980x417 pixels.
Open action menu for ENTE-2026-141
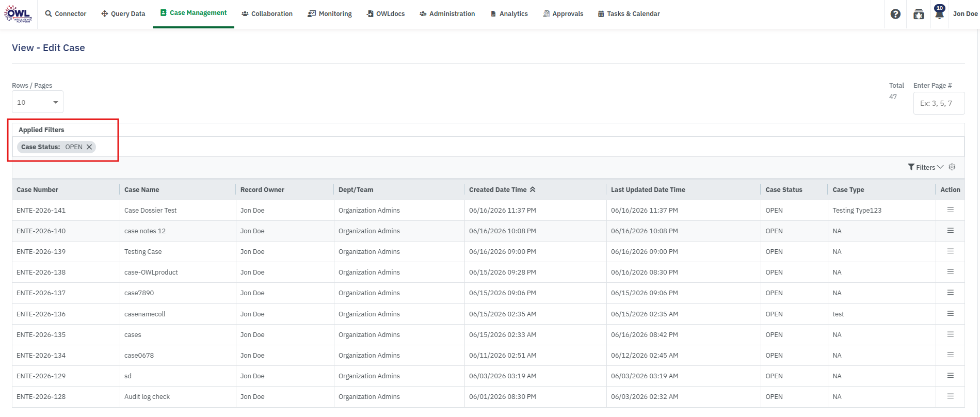pyautogui.click(x=950, y=210)
